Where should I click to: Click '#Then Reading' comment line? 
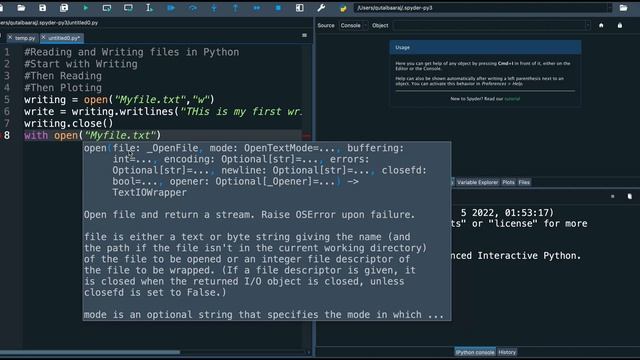(63, 76)
